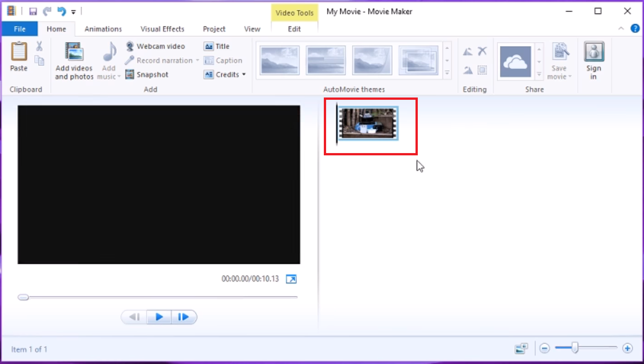
Task: Play the movie in the preview pane
Action: pyautogui.click(x=159, y=317)
